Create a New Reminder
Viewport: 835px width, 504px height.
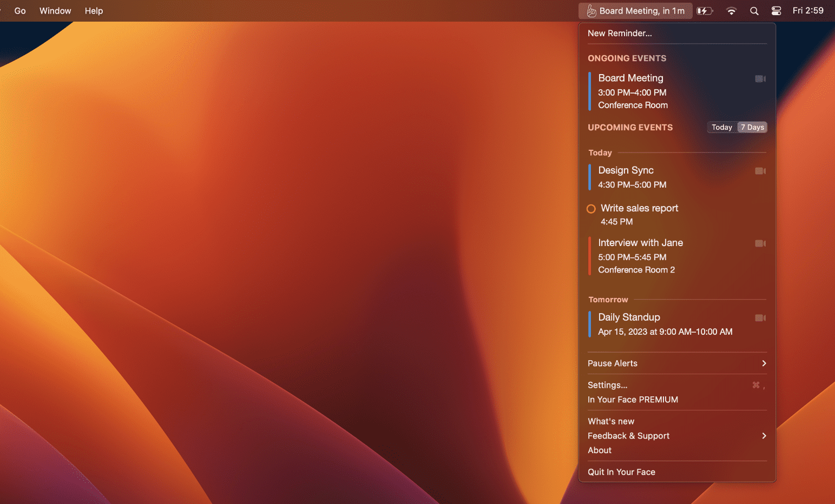click(x=620, y=33)
